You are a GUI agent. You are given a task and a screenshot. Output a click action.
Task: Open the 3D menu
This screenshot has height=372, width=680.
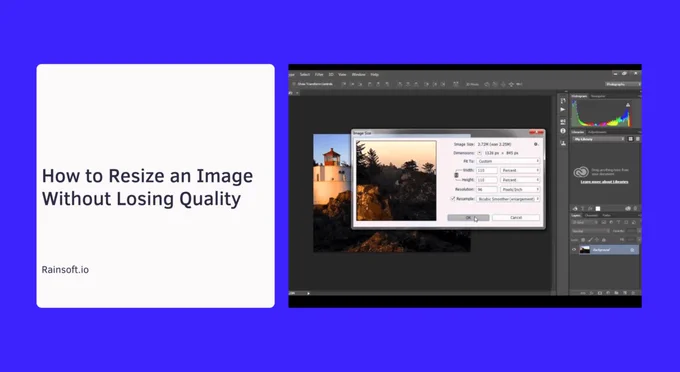331,75
